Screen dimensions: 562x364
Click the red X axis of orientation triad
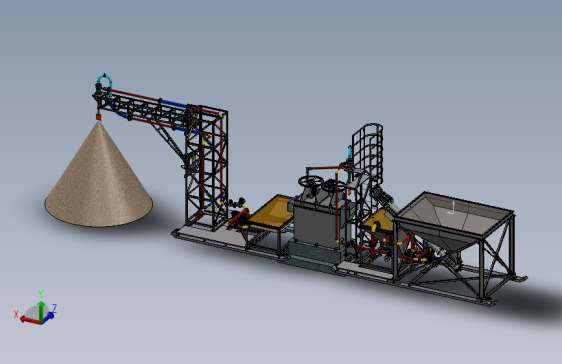click(x=30, y=320)
